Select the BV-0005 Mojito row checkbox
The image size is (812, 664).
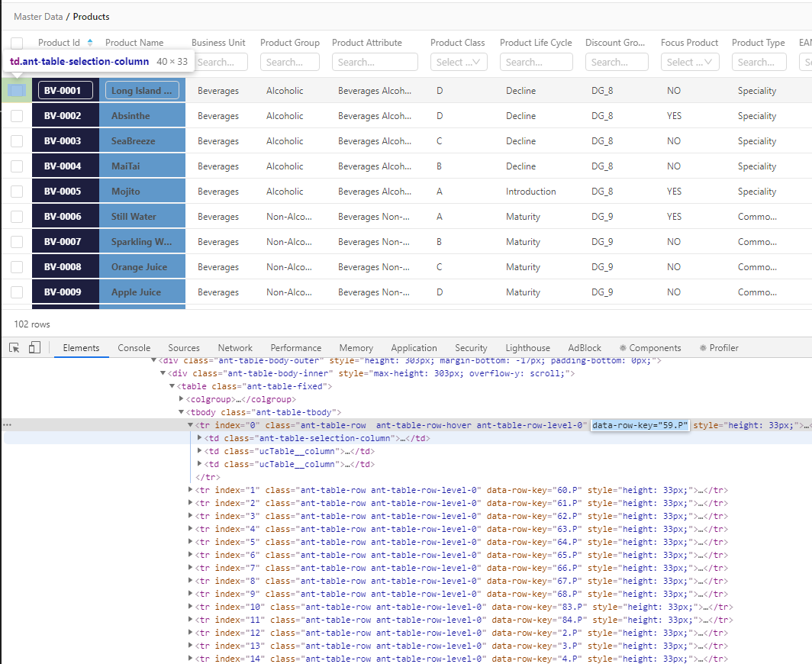pyautogui.click(x=17, y=192)
